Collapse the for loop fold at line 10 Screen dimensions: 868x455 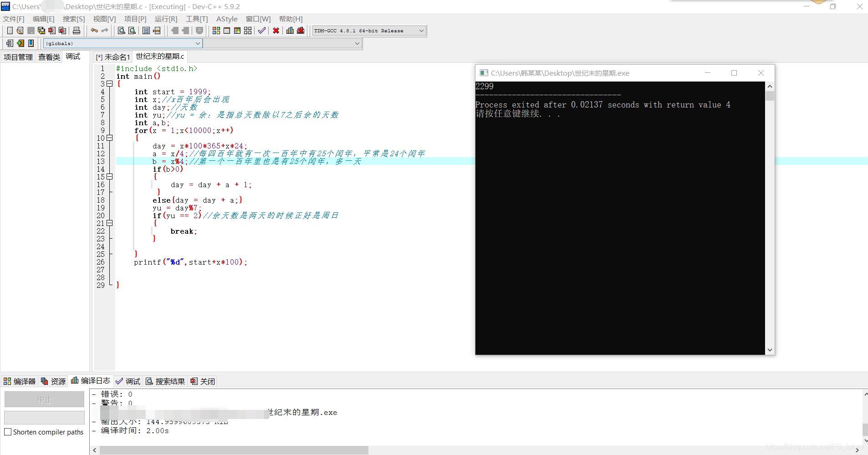point(110,138)
